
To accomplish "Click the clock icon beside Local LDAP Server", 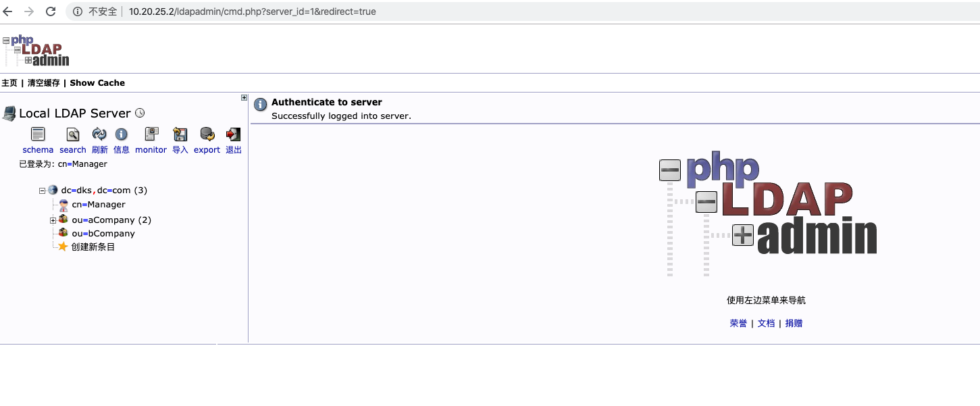I will [x=140, y=113].
